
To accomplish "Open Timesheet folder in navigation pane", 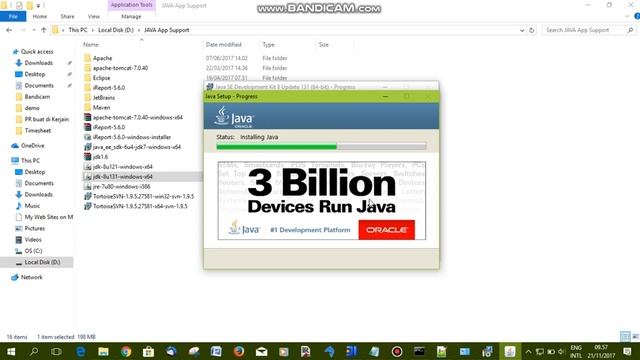I will [38, 131].
